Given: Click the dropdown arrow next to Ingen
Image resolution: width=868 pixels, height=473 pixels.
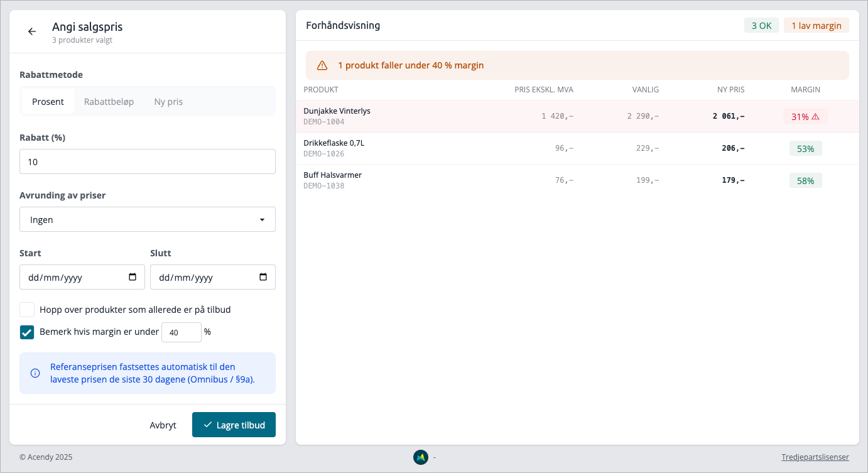Looking at the screenshot, I should tap(262, 220).
